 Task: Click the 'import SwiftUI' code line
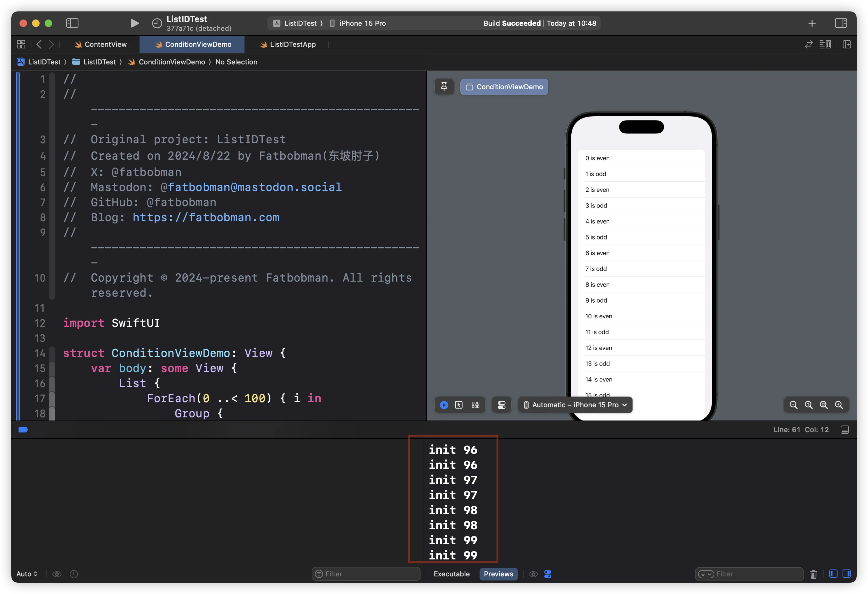(x=111, y=323)
